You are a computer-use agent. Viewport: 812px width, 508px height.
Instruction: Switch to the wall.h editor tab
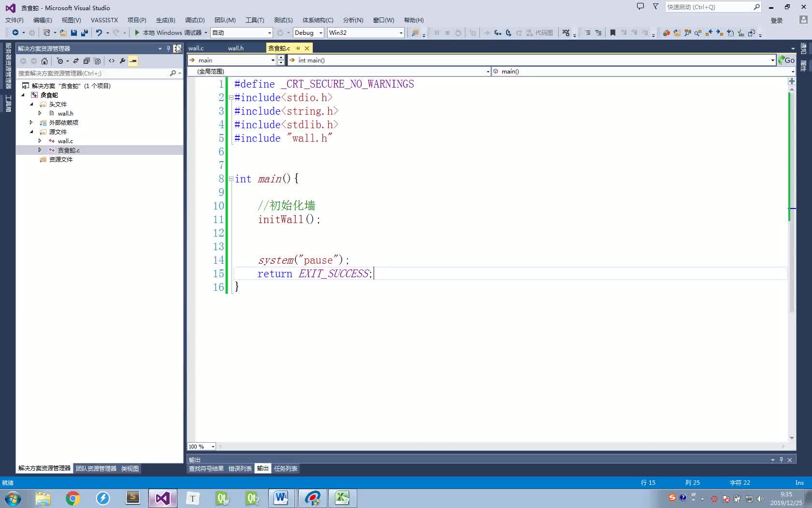[x=236, y=48]
